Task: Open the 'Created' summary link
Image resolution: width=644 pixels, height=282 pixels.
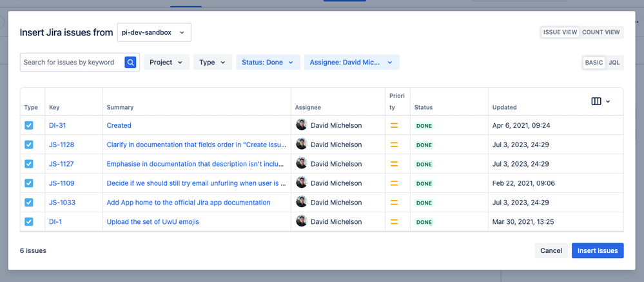Action: 119,125
